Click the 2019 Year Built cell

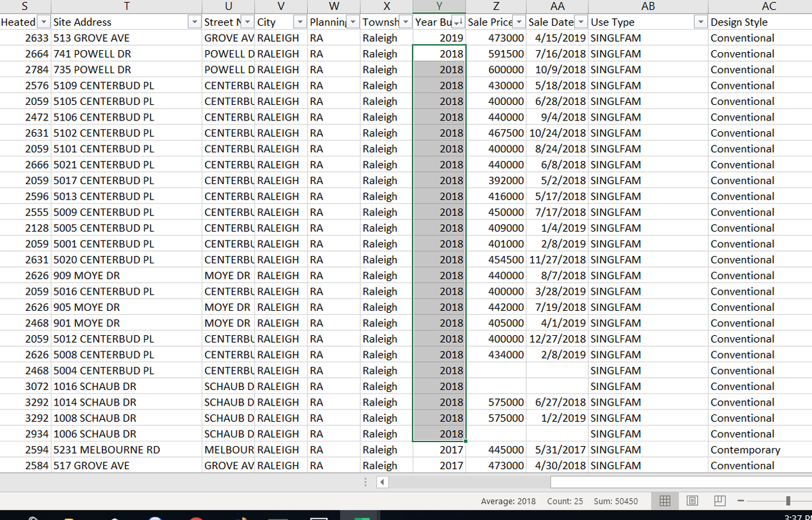click(x=439, y=38)
